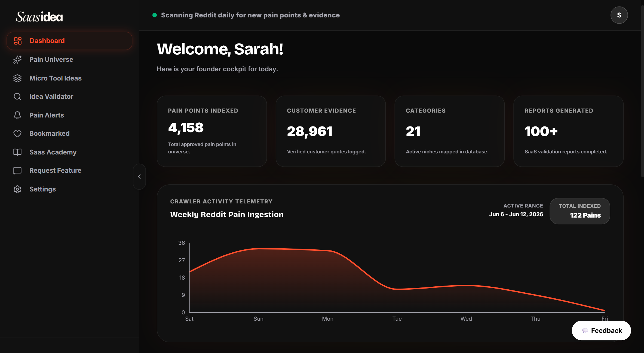Click the Micro Tool Ideas layers icon
This screenshot has height=353, width=644.
tap(17, 78)
